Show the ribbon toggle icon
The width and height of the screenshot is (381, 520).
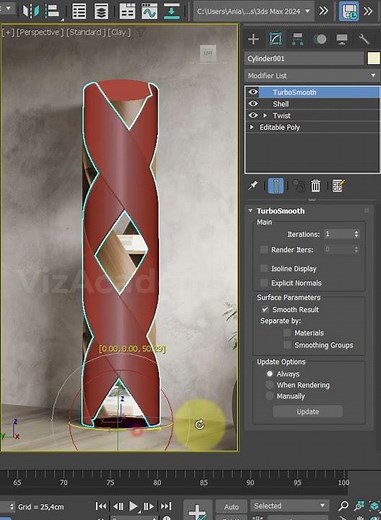coord(127,11)
